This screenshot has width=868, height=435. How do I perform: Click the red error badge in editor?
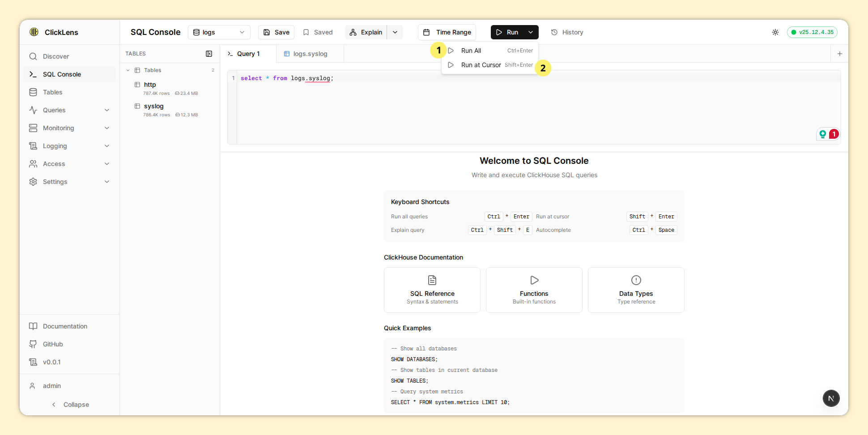coord(834,134)
